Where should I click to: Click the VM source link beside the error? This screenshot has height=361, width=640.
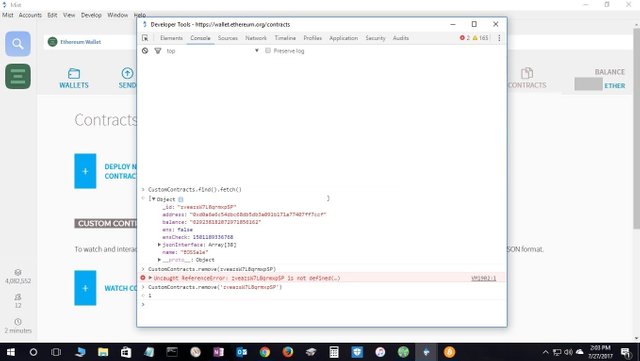pyautogui.click(x=484, y=278)
